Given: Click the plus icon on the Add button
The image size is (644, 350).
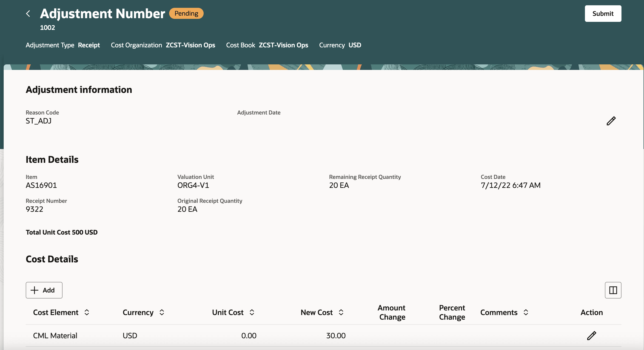Looking at the screenshot, I should pyautogui.click(x=34, y=290).
